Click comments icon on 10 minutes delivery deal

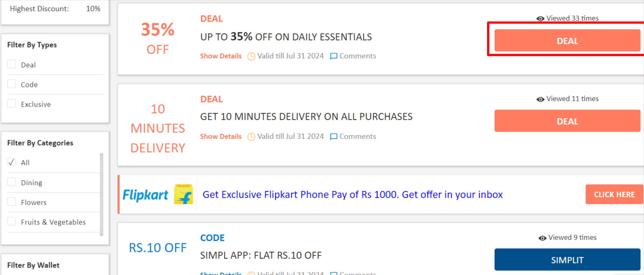point(334,137)
